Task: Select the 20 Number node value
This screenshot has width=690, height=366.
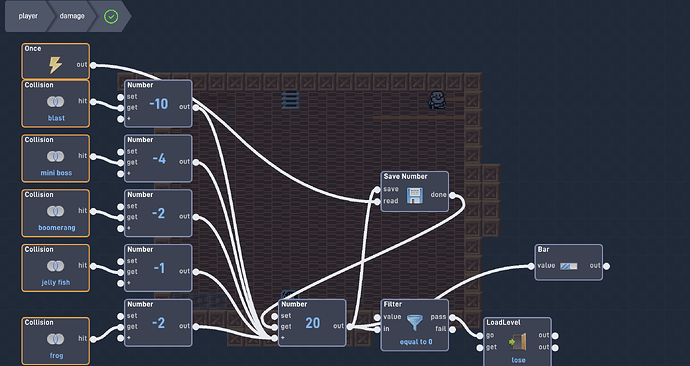Action: tap(312, 323)
